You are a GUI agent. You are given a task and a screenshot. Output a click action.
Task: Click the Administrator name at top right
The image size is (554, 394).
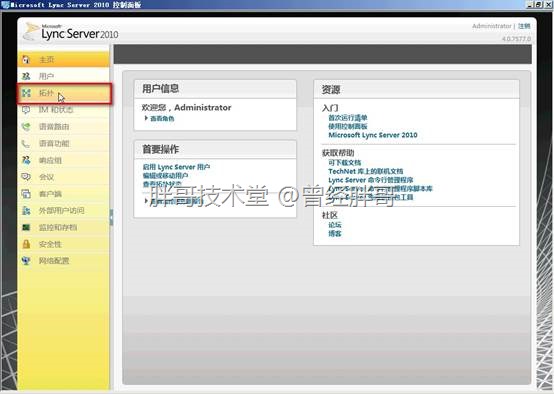pyautogui.click(x=491, y=26)
